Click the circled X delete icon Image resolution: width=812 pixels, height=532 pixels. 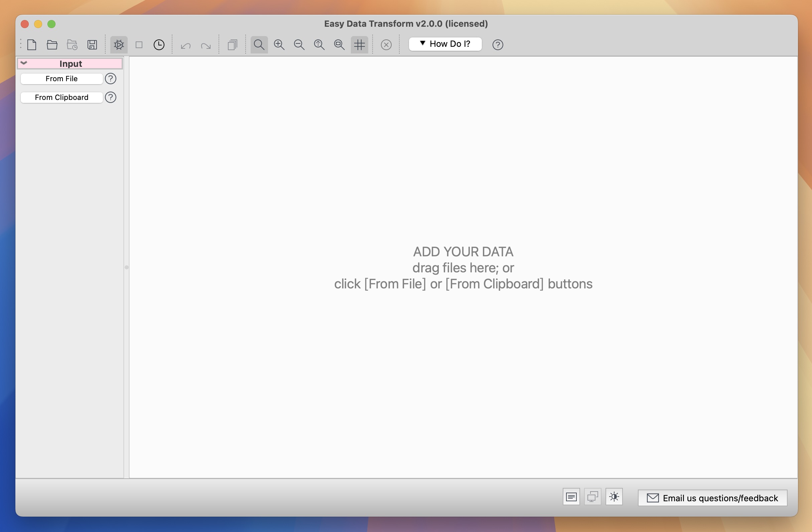pos(386,45)
